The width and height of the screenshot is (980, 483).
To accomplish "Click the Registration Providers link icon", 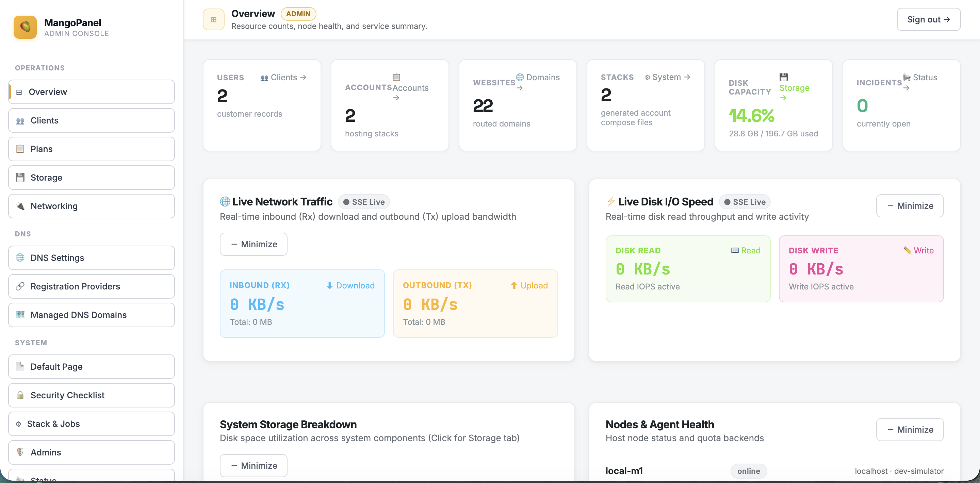I will pyautogui.click(x=20, y=286).
